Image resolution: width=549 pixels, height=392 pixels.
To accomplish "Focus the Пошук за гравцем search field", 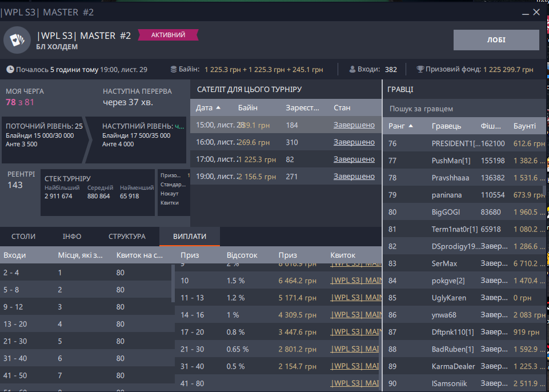I will [x=463, y=109].
